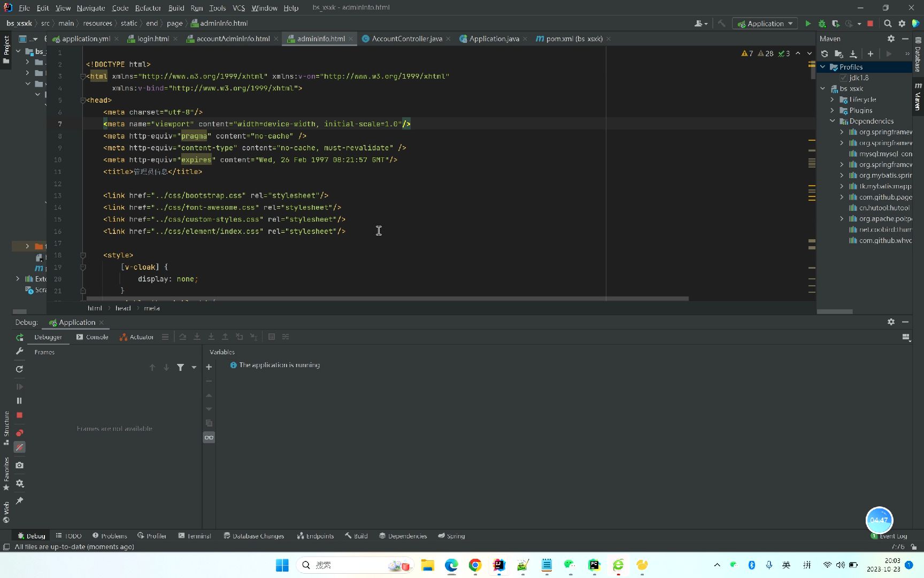Expand the org.springframework dependency node
The image size is (924, 578).
[841, 132]
